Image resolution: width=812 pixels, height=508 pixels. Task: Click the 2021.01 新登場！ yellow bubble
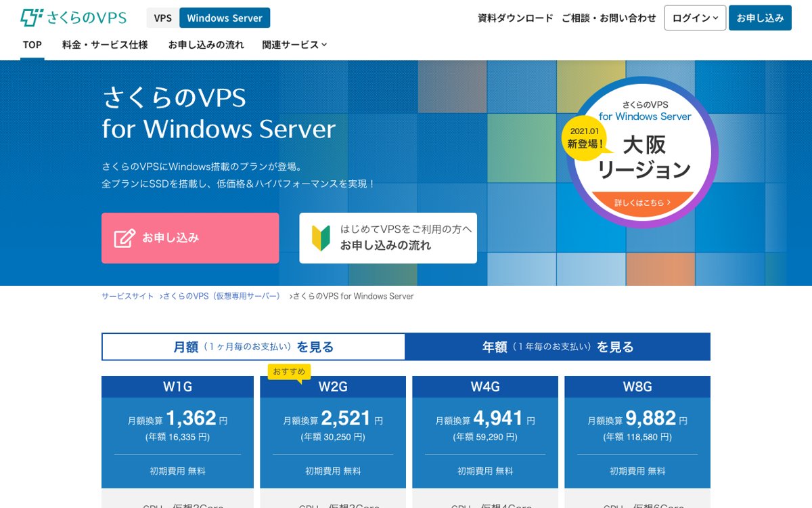tap(585, 137)
